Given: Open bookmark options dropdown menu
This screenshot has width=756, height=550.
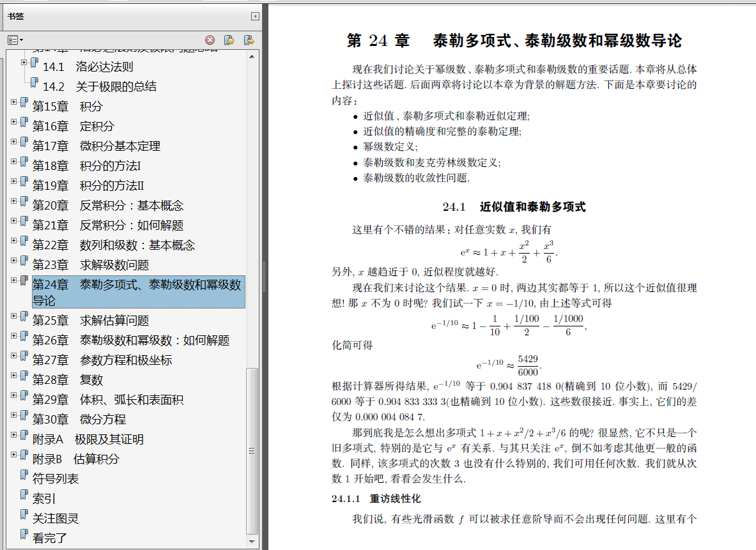Looking at the screenshot, I should coord(15,40).
